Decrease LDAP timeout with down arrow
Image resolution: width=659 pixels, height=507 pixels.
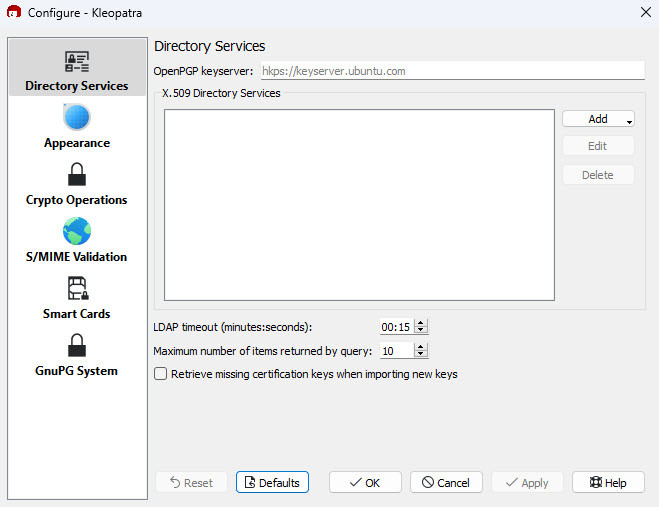(x=421, y=330)
